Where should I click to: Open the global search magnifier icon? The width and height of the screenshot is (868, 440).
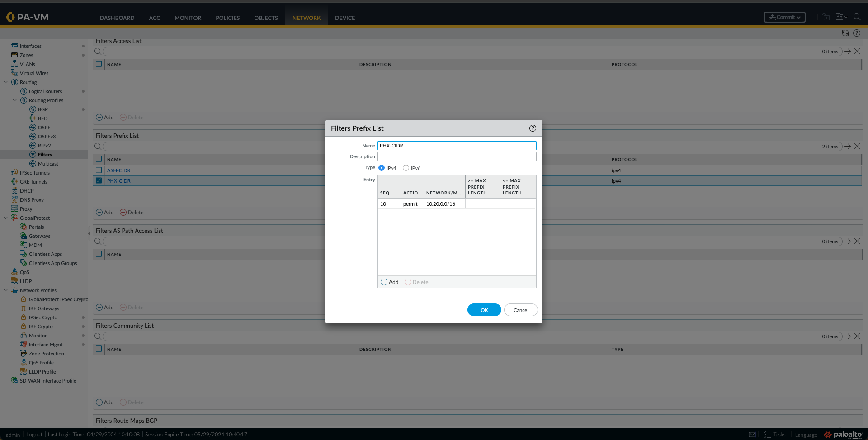(858, 17)
